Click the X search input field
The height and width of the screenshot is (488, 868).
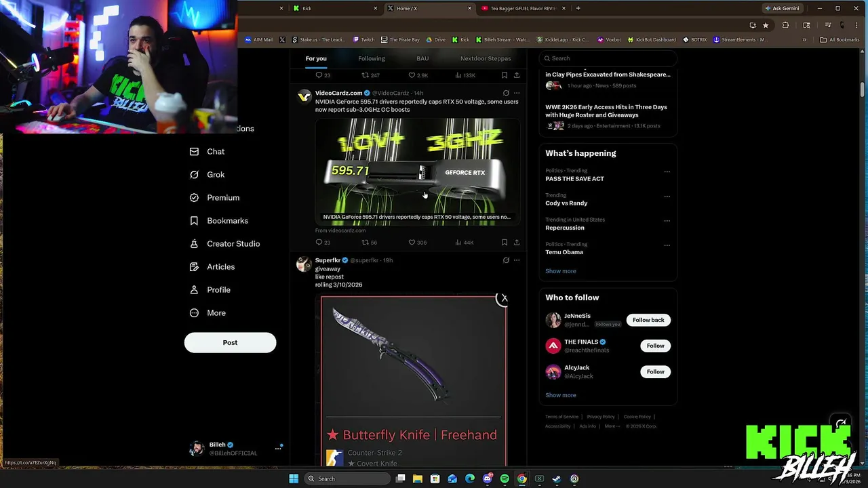[608, 58]
